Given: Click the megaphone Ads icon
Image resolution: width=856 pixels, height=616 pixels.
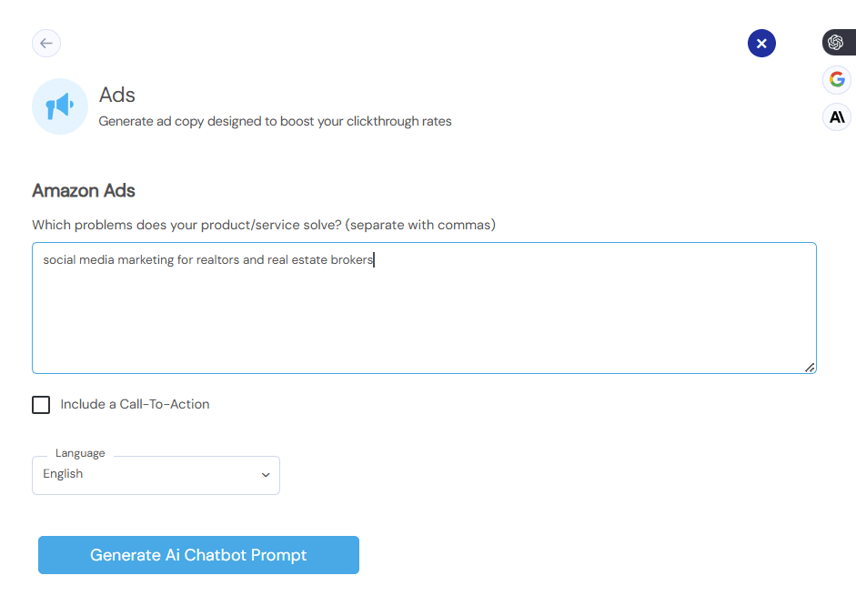Looking at the screenshot, I should click(x=60, y=106).
